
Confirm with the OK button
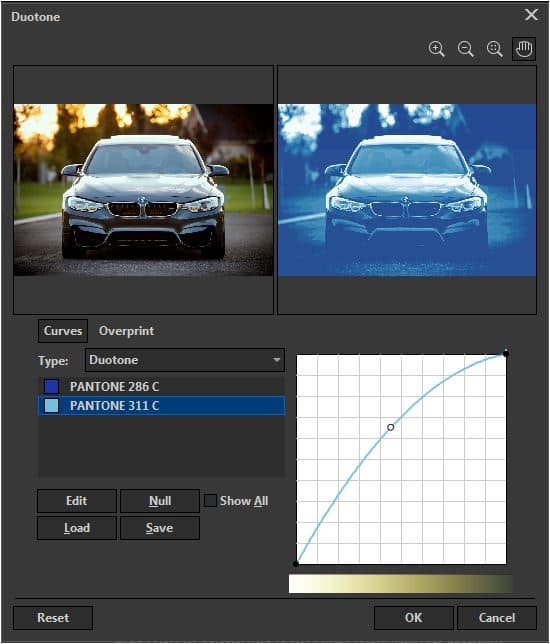coord(414,618)
